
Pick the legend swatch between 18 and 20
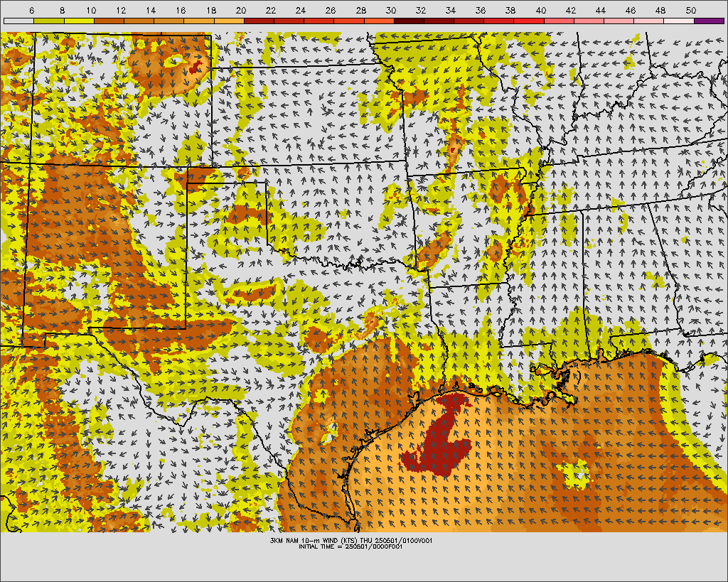229,21
